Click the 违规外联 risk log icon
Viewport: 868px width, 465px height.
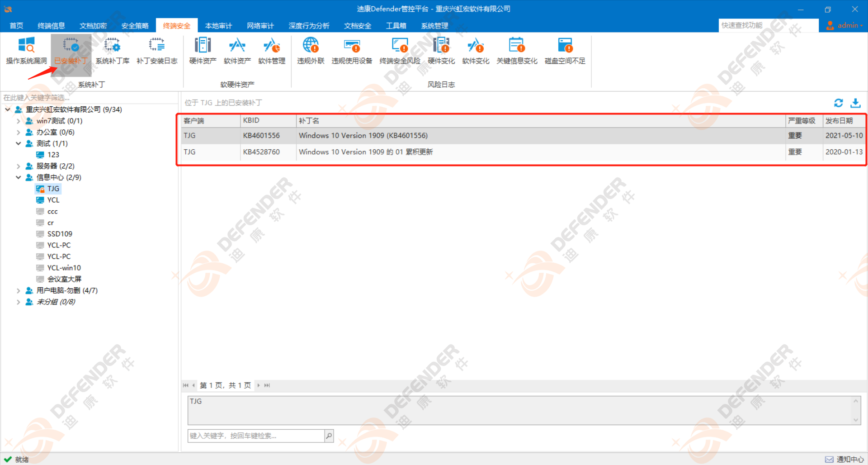(311, 51)
